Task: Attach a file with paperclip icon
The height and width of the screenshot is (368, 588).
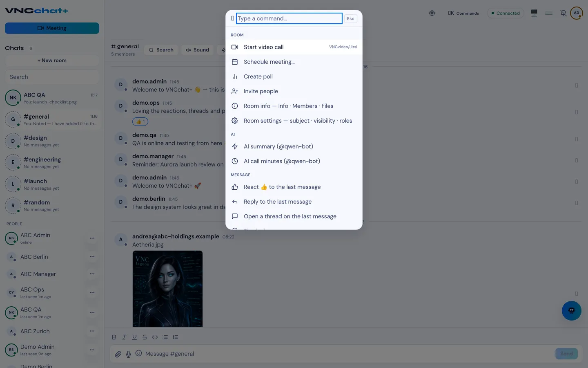Action: 118,354
